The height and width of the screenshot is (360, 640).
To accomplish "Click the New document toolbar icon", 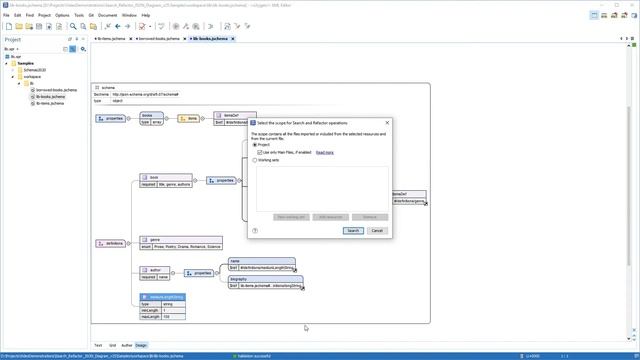I will pyautogui.click(x=9, y=26).
